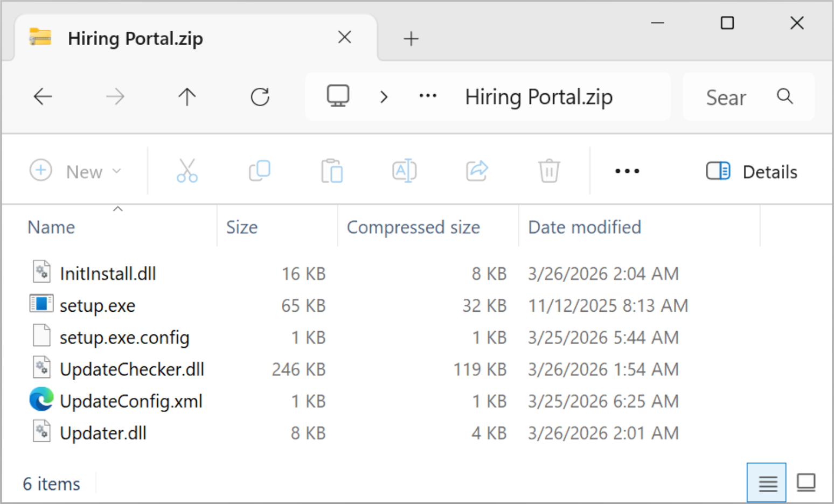The height and width of the screenshot is (504, 834).
Task: Close the Hiring Portal.zip tab
Action: pyautogui.click(x=344, y=37)
